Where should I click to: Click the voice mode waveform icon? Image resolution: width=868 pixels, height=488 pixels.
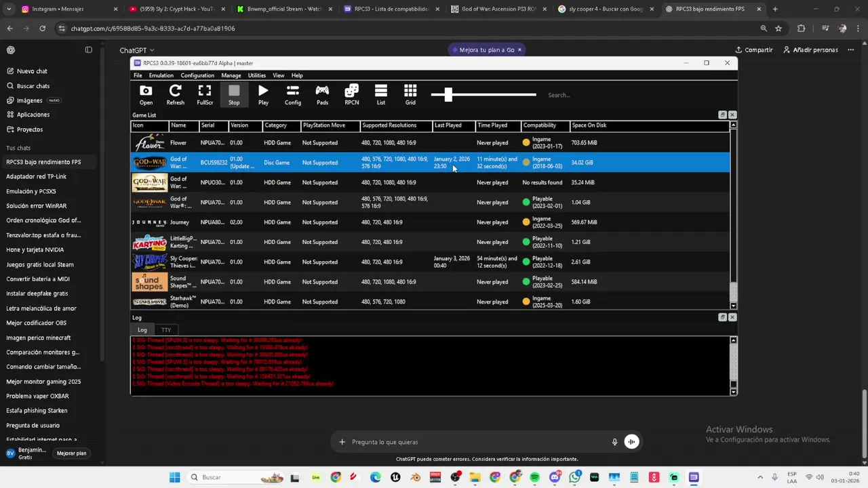click(631, 442)
